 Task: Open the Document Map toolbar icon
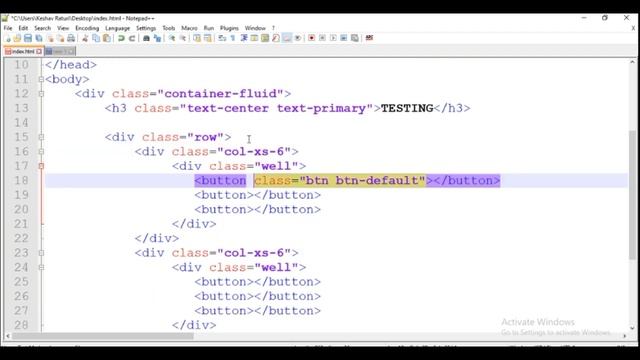click(x=265, y=38)
